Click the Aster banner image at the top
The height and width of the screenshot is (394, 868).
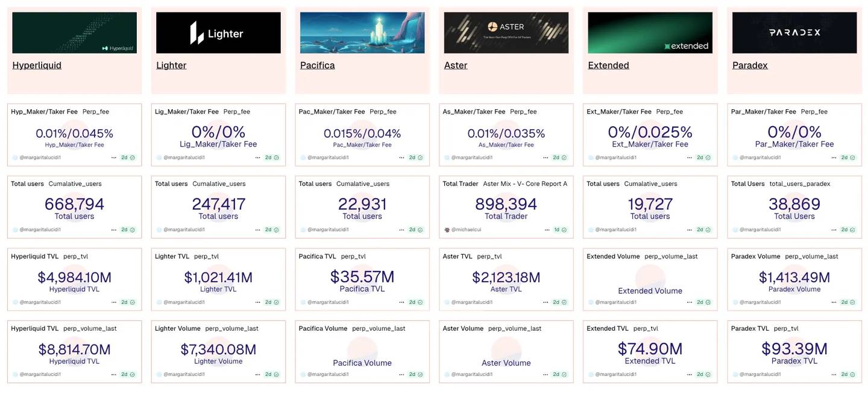pyautogui.click(x=506, y=33)
